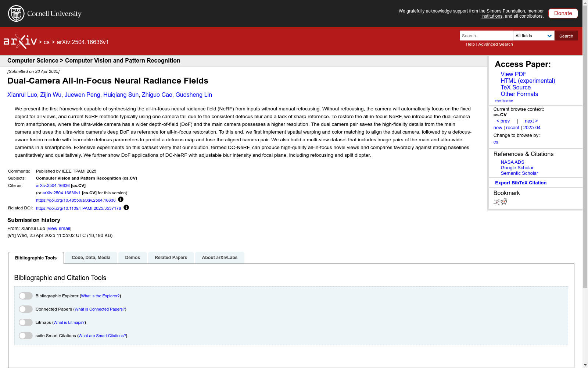The height and width of the screenshot is (368, 588).
Task: Open the arXiv DOI 10.48550 link
Action: (76, 201)
